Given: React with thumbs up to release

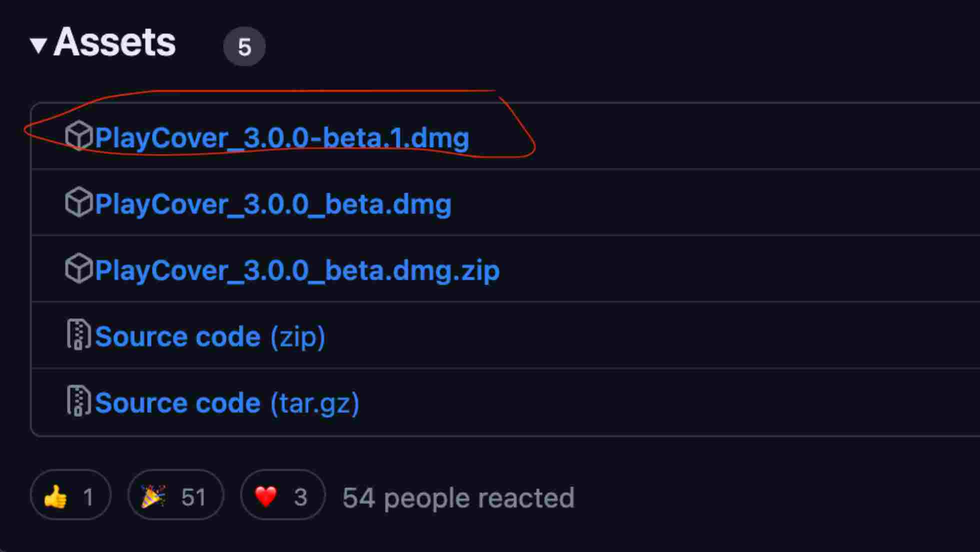Looking at the screenshot, I should (x=69, y=496).
